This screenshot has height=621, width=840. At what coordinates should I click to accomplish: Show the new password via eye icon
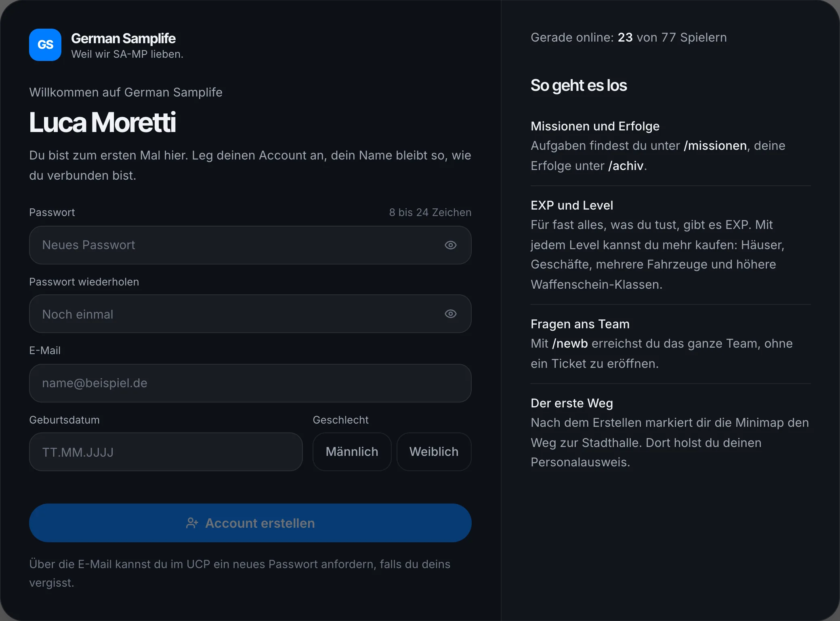point(451,245)
